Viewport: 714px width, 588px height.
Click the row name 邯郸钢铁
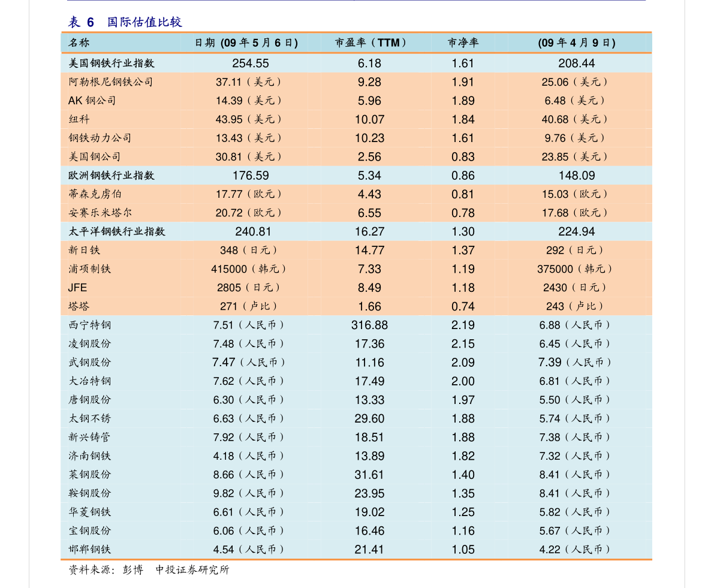tap(90, 549)
